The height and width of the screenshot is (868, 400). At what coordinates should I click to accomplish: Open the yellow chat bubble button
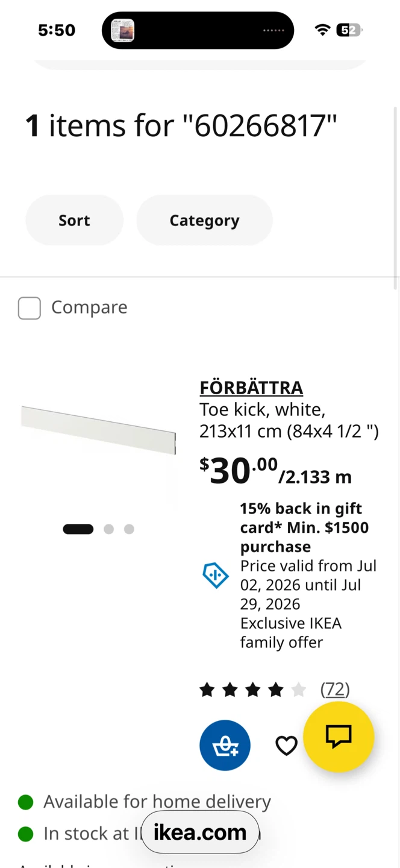tap(339, 737)
